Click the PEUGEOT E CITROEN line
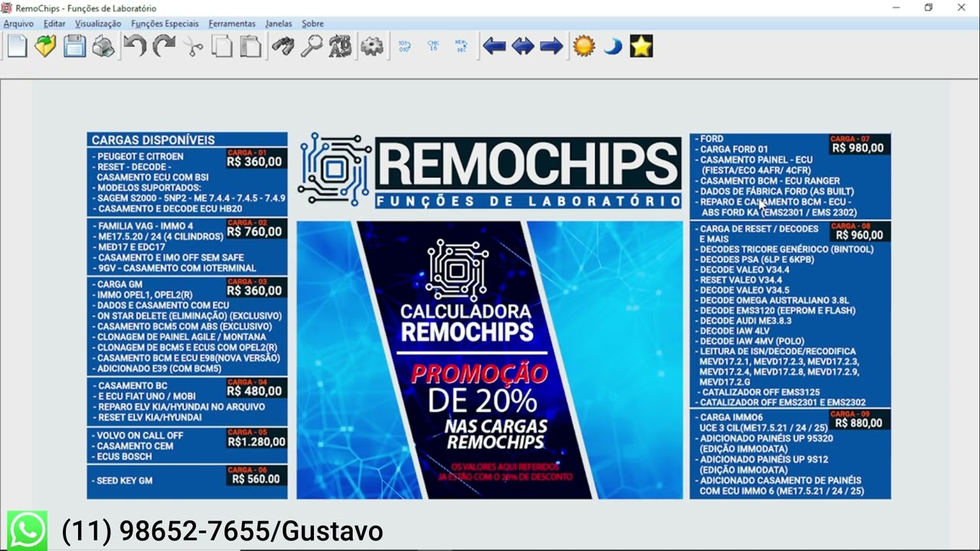 [138, 156]
